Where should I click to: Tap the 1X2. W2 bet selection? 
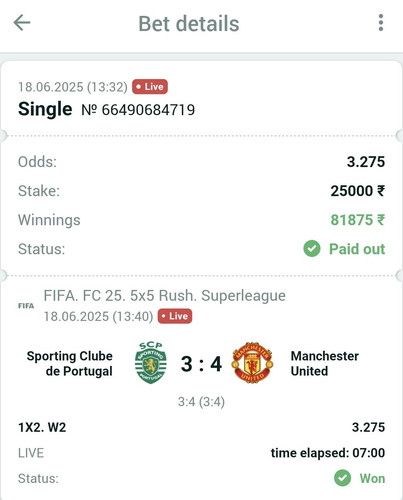(x=42, y=427)
